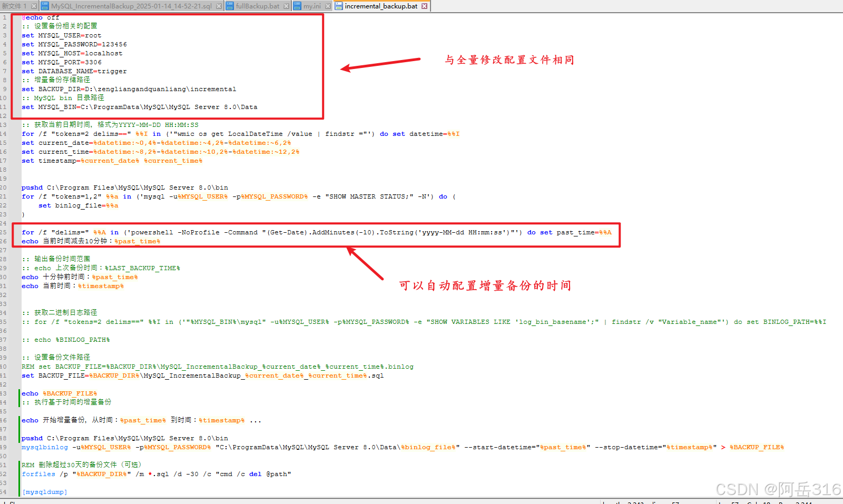This screenshot has height=504, width=843.
Task: Click the 'echo %BACKUP_FILE%' line
Action: [x=60, y=393]
